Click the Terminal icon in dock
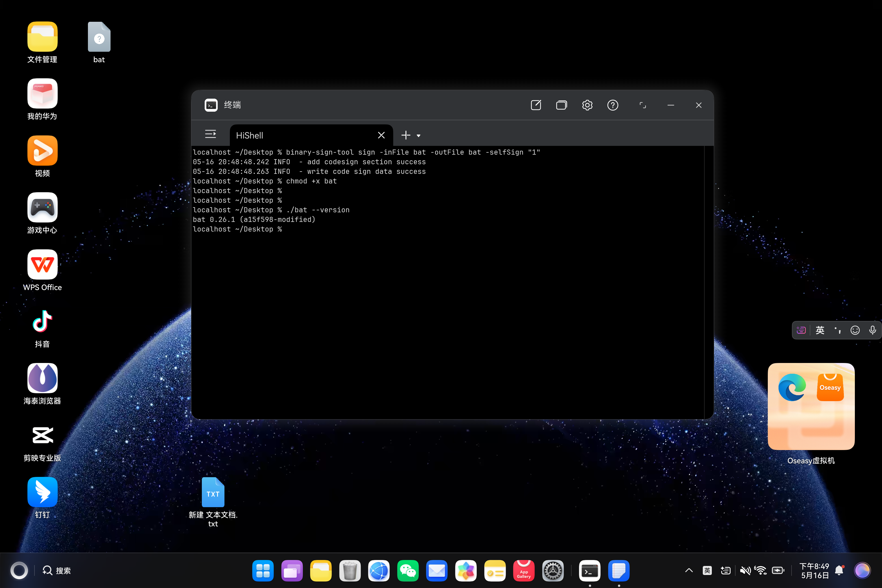Screen dimensions: 882x588 590,571
